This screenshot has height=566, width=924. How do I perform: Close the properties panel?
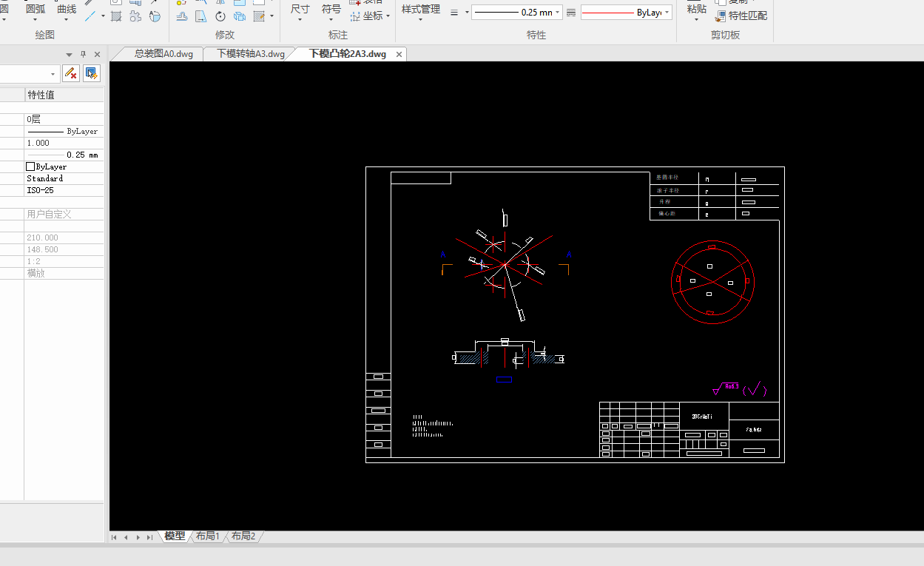point(97,54)
